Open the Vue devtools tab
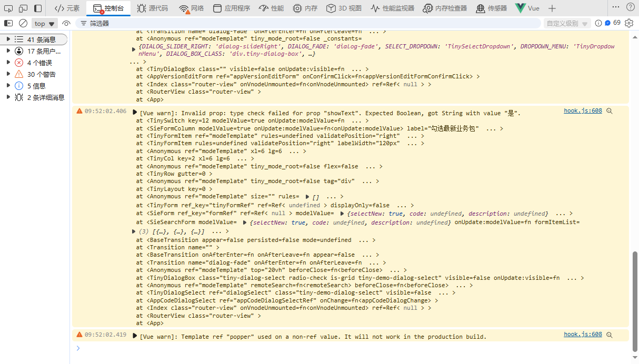The height and width of the screenshot is (364, 639). point(527,8)
